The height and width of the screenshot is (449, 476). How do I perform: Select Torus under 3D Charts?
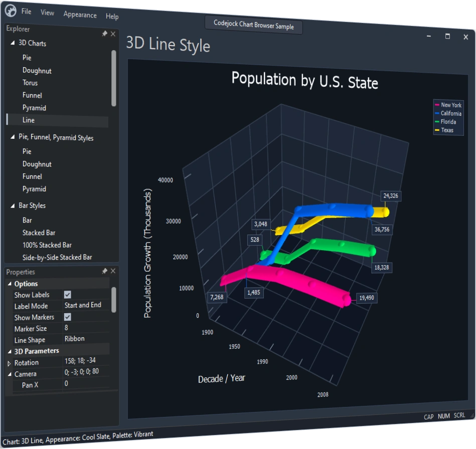pyautogui.click(x=30, y=83)
